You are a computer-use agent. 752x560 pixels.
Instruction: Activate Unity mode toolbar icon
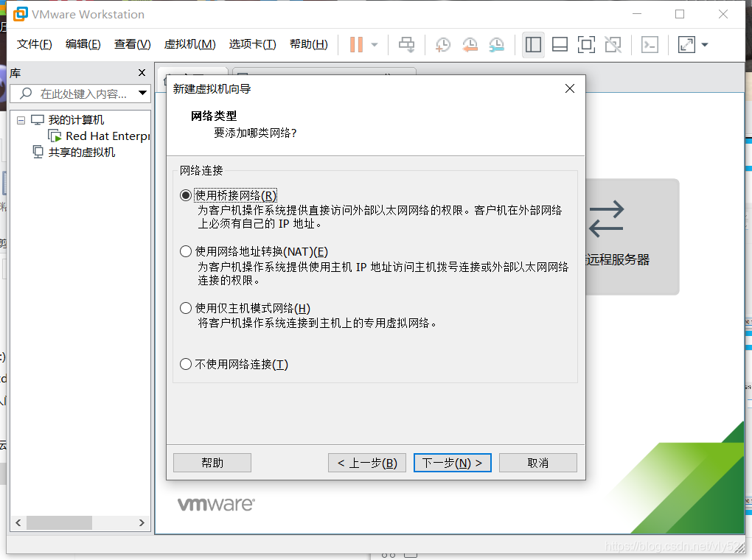click(x=613, y=44)
